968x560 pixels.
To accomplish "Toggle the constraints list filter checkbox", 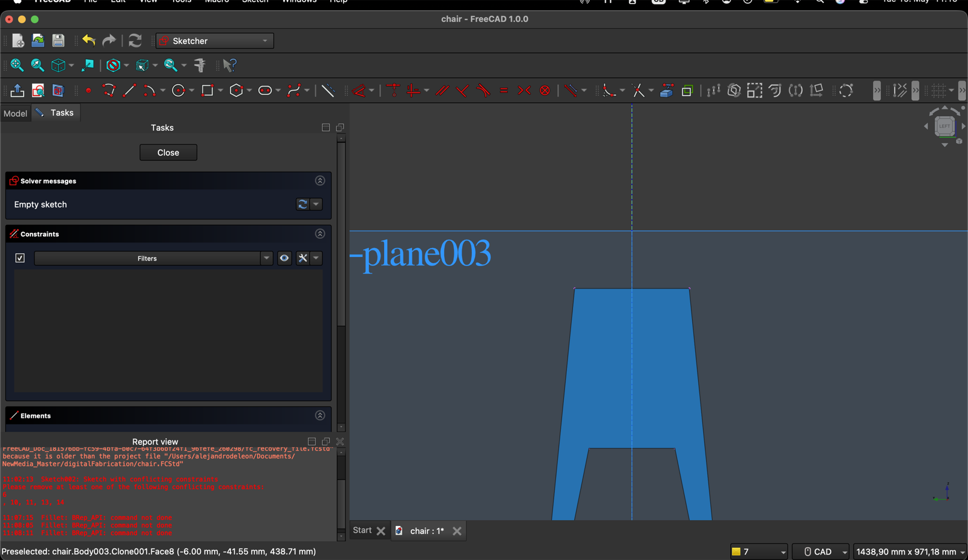I will 20,258.
